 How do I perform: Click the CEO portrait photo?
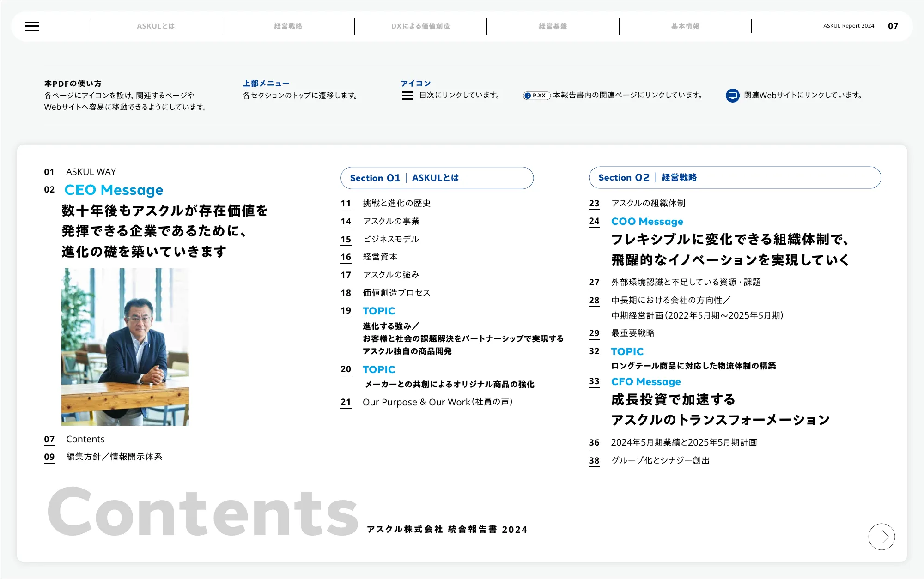[x=125, y=346]
